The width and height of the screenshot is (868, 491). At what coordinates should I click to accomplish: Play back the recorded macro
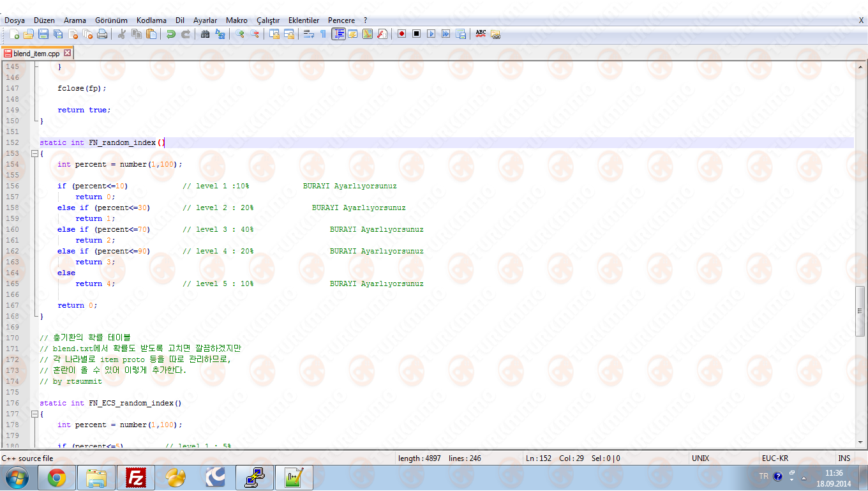pyautogui.click(x=431, y=34)
